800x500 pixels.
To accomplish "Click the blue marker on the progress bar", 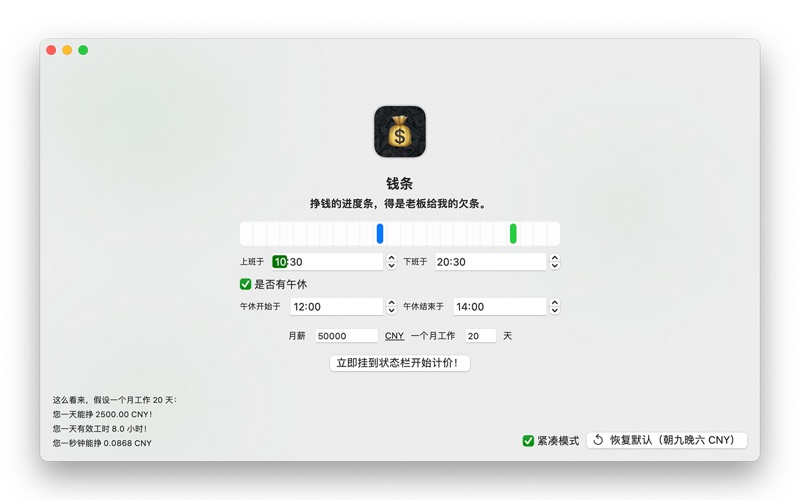I will tap(380, 233).
